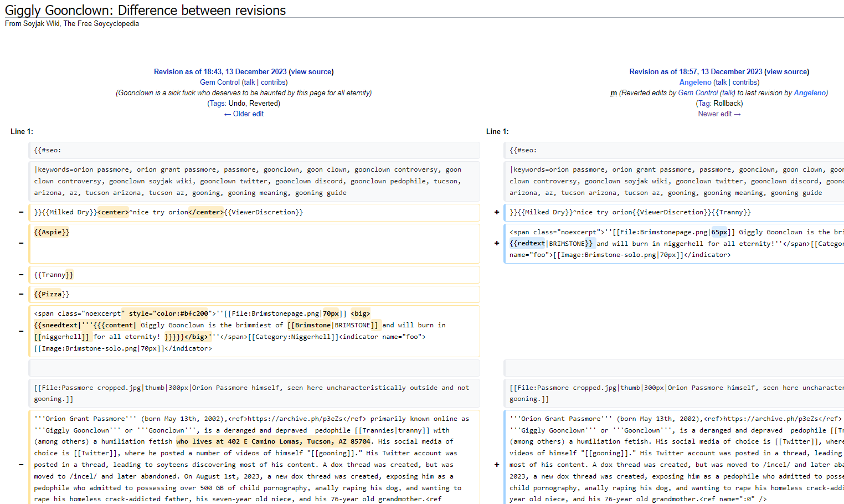Open Gem Control's user page under left revision
844x504 pixels.
pos(220,83)
